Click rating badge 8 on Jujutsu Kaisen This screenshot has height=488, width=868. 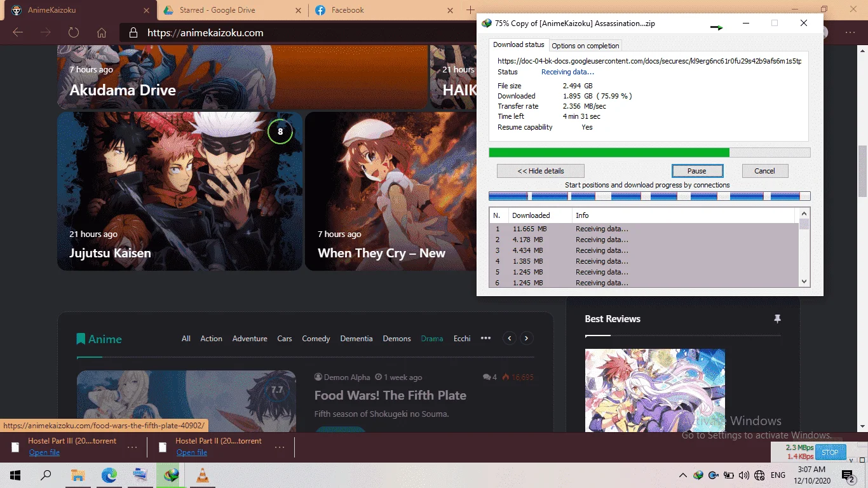click(x=280, y=132)
